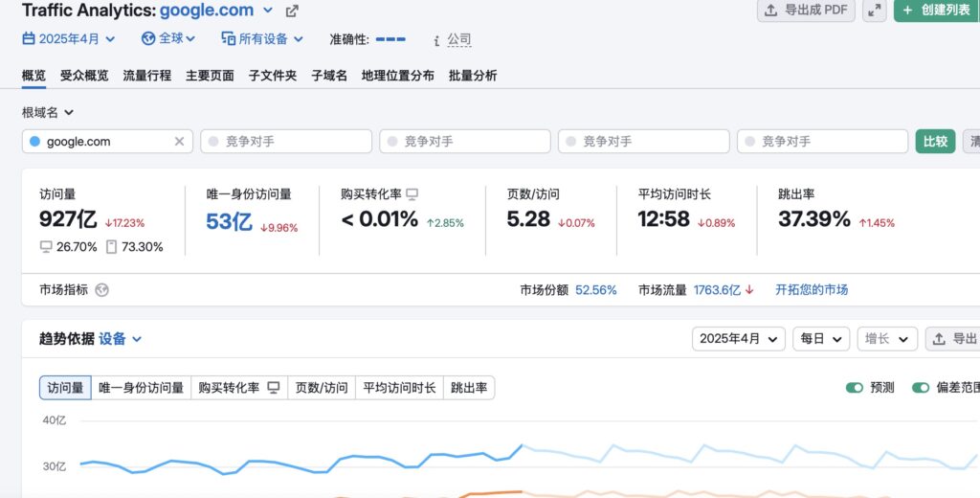Viewport: 980px width, 498px height.
Task: Switch to the 子文件夹 tab
Action: point(273,76)
